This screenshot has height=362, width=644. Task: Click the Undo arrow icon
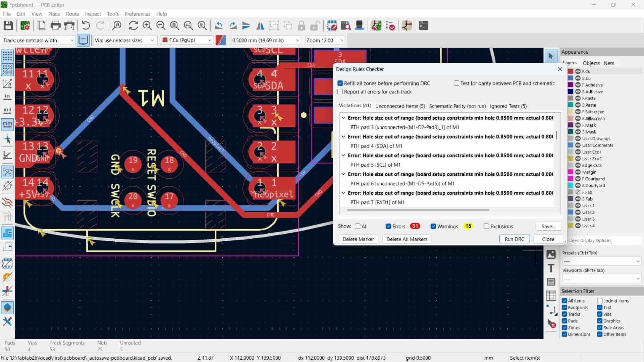tap(86, 26)
